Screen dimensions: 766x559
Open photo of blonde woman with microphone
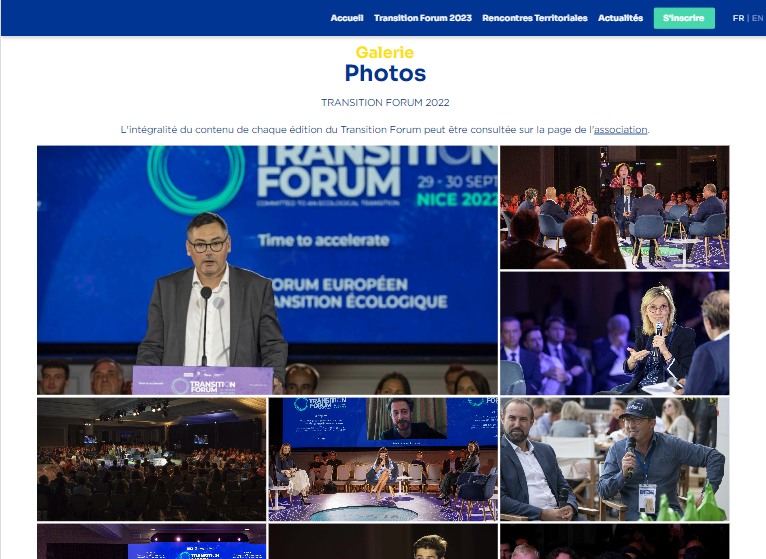pos(615,333)
